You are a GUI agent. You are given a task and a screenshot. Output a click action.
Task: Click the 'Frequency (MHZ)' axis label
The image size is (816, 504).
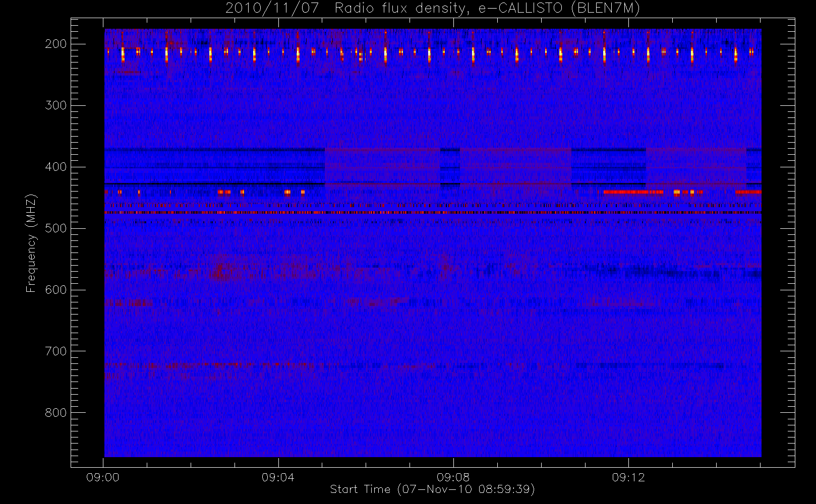pyautogui.click(x=31, y=243)
